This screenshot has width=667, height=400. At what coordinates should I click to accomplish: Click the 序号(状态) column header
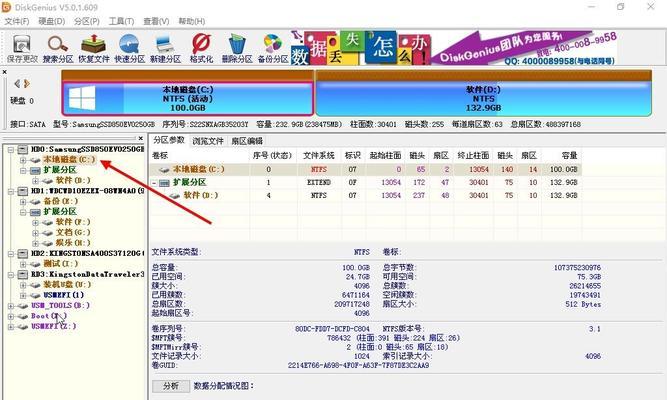pos(273,155)
